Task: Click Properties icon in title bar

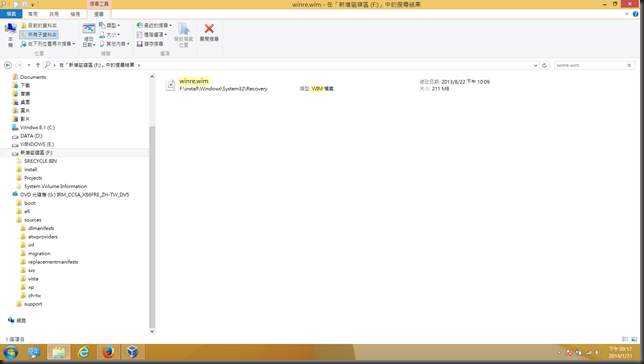Action: point(16,5)
